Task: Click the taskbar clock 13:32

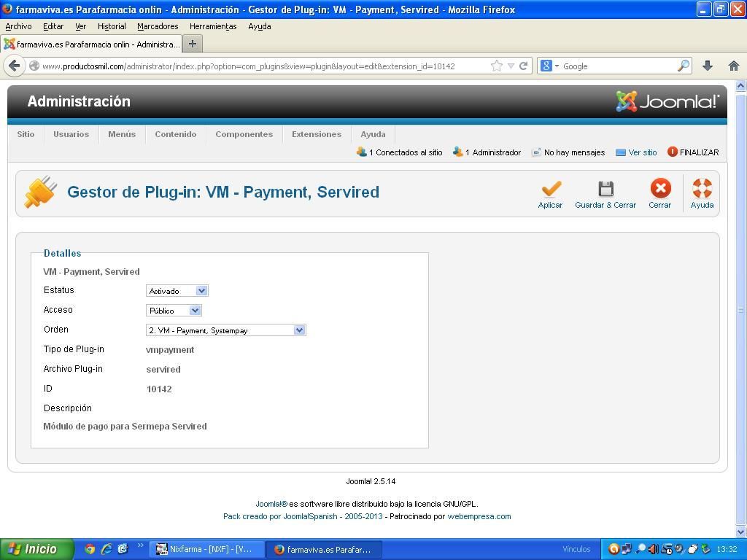Action: point(727,549)
